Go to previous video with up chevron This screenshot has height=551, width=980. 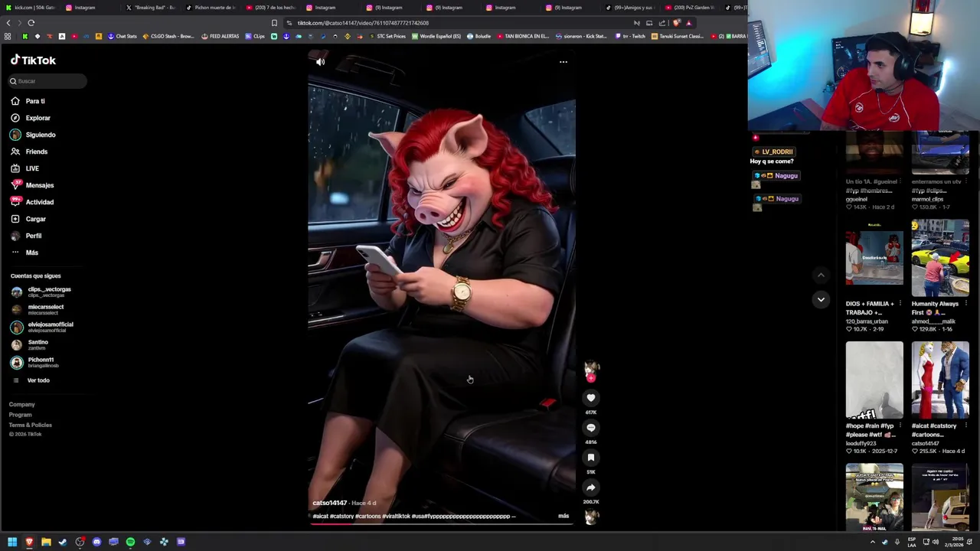[821, 275]
